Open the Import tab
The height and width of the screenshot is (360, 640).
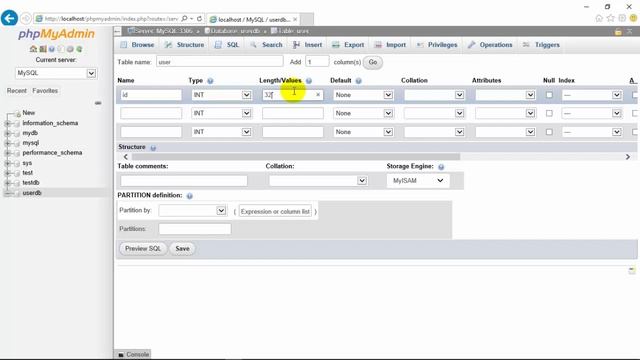point(390,45)
